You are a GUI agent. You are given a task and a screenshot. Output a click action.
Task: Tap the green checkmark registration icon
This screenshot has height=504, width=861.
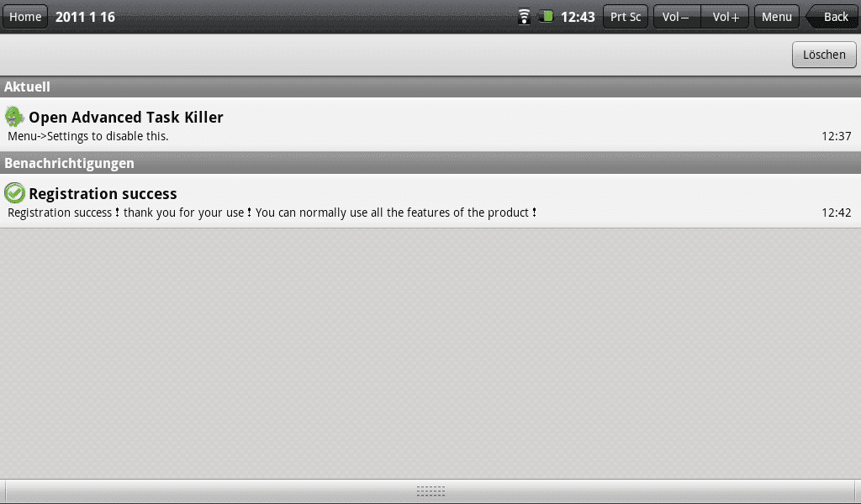(x=14, y=193)
